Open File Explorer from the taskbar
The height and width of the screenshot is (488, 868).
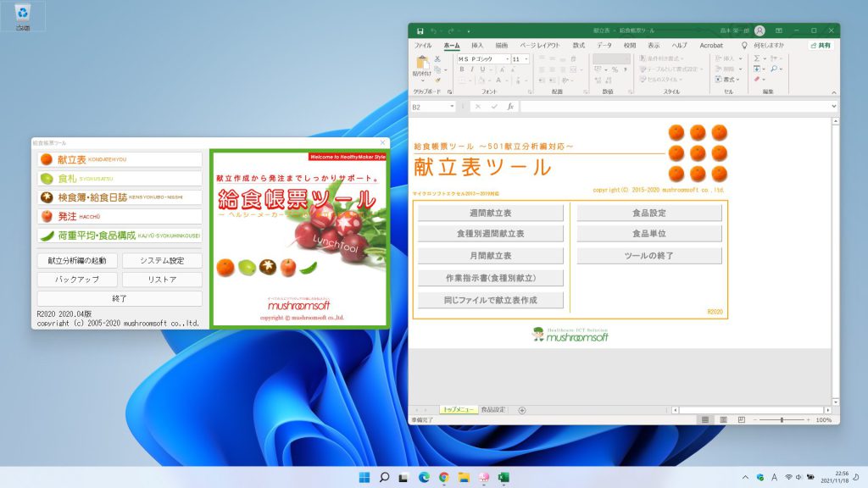464,477
